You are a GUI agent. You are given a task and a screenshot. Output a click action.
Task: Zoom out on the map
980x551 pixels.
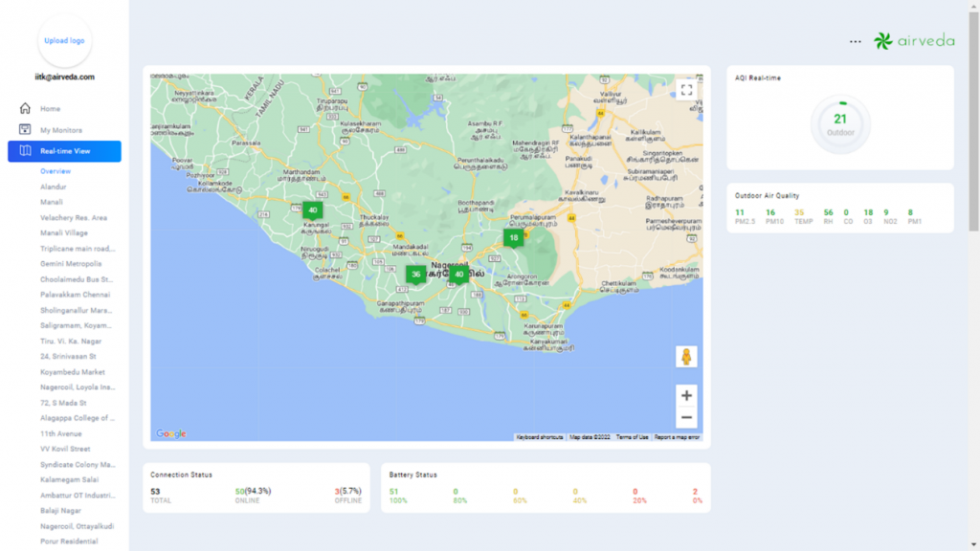pos(685,418)
